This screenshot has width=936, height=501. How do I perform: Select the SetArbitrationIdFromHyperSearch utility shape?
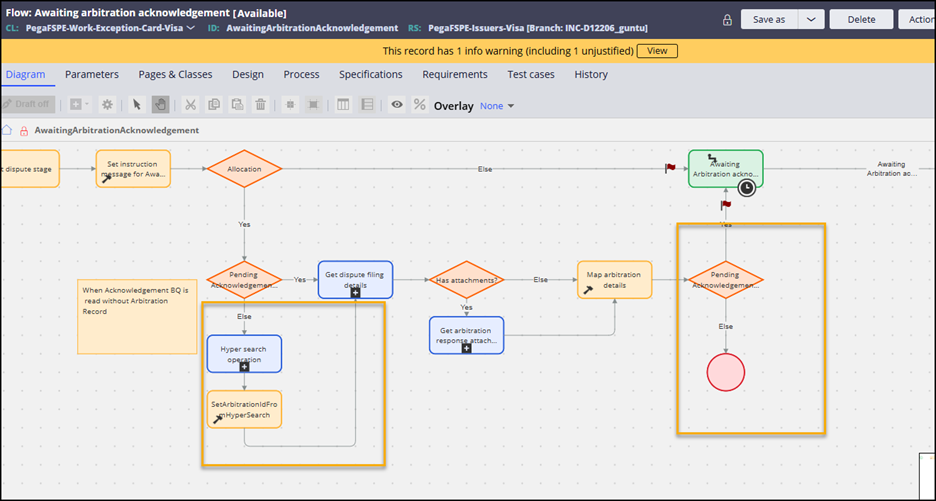coord(244,410)
